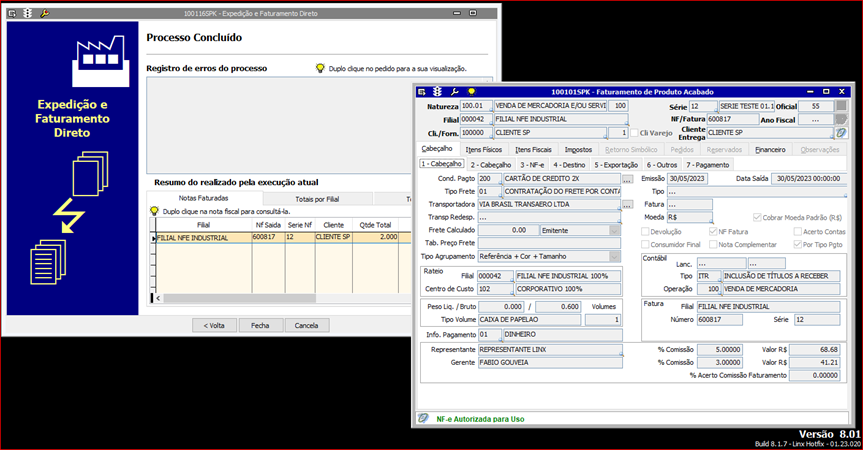Image resolution: width=863 pixels, height=450 pixels.
Task: Click the Natureza code field 100.01
Action: pyautogui.click(x=475, y=106)
